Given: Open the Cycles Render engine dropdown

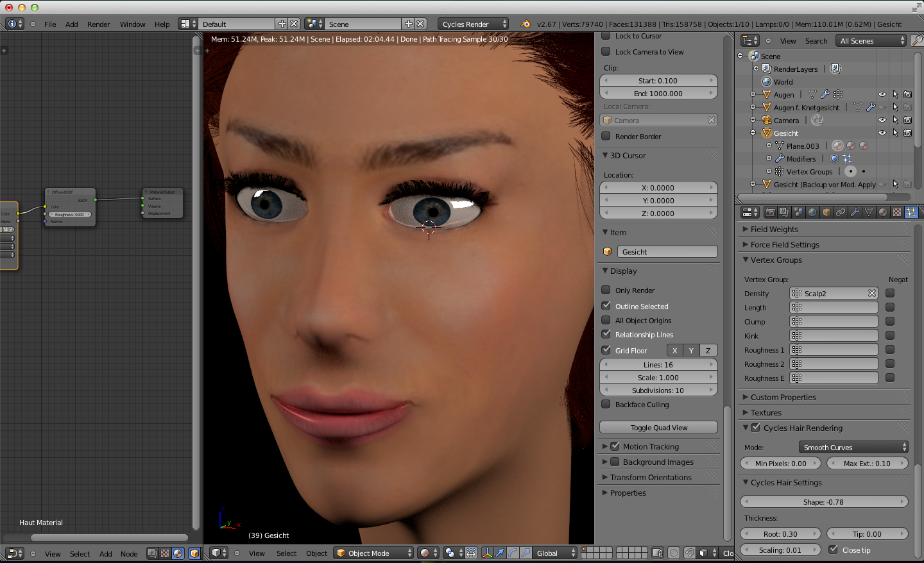Looking at the screenshot, I should click(474, 24).
